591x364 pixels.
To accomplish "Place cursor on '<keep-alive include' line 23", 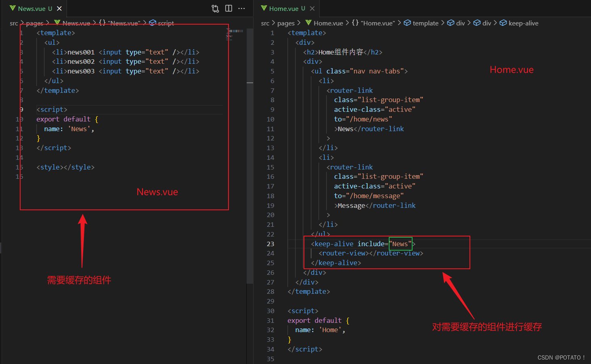I will point(349,244).
